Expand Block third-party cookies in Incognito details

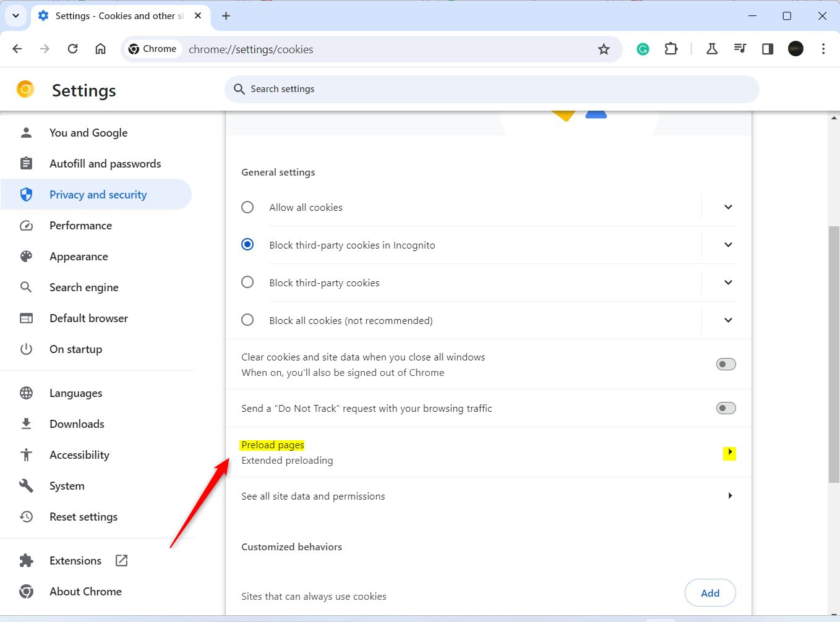coord(727,245)
